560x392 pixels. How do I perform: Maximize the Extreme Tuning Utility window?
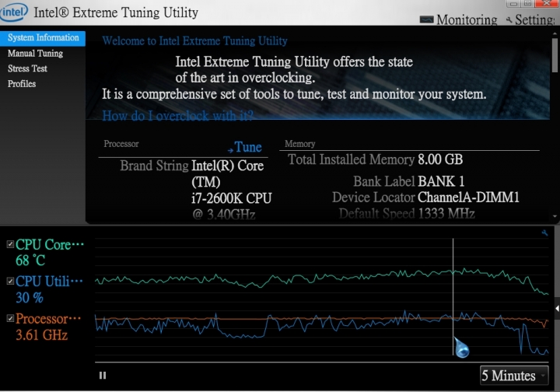[x=527, y=4]
